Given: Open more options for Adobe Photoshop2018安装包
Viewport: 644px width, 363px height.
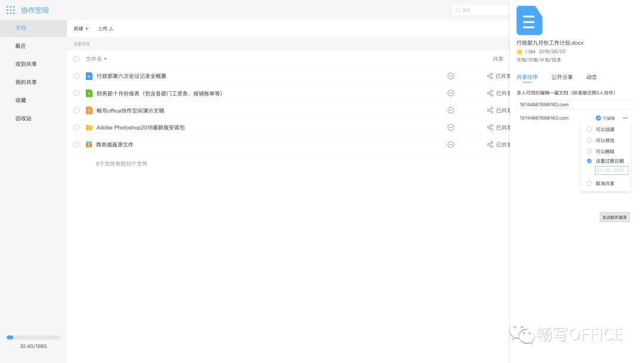Looking at the screenshot, I should pos(451,127).
